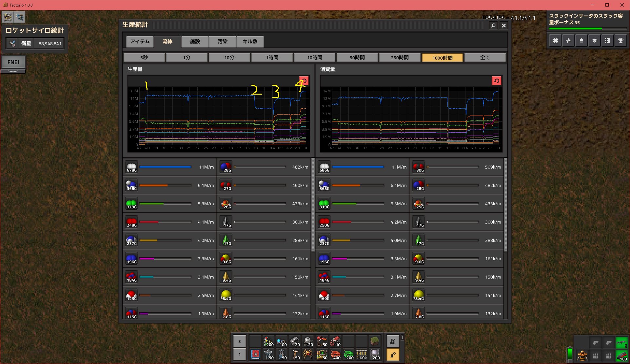Set time range to 1分
This screenshot has width=630, height=364.
pos(187,58)
